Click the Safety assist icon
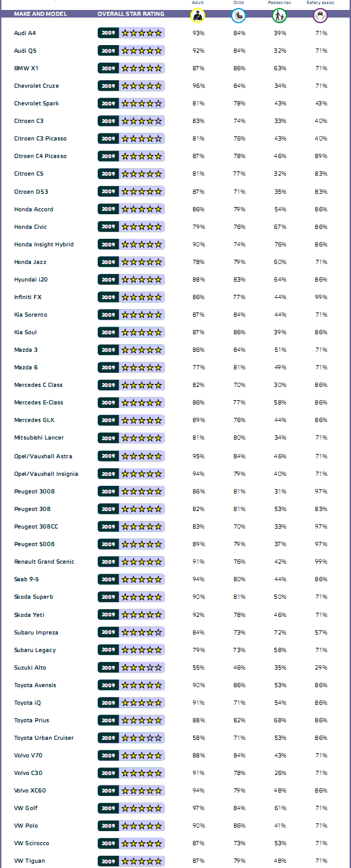This screenshot has height=868, width=351. (321, 16)
